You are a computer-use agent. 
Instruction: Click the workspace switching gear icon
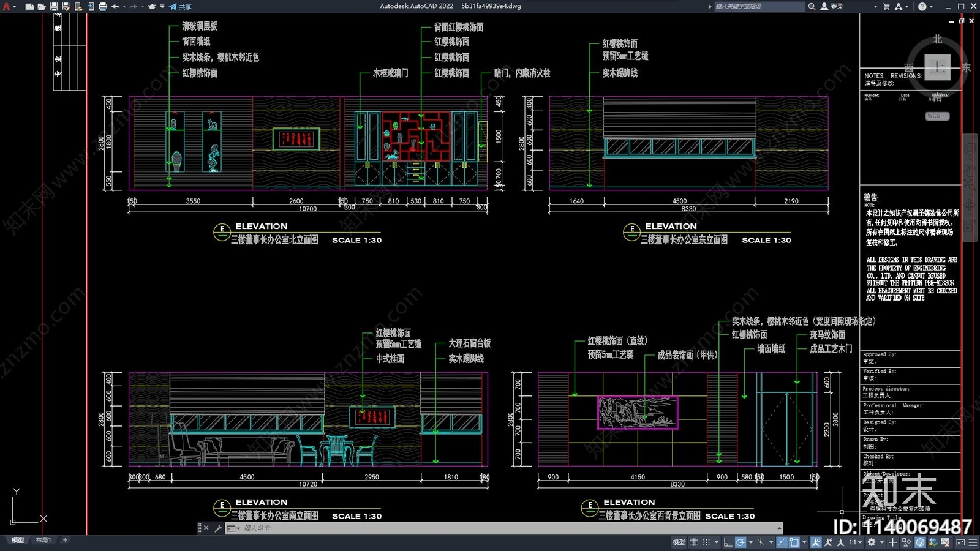[x=872, y=542]
